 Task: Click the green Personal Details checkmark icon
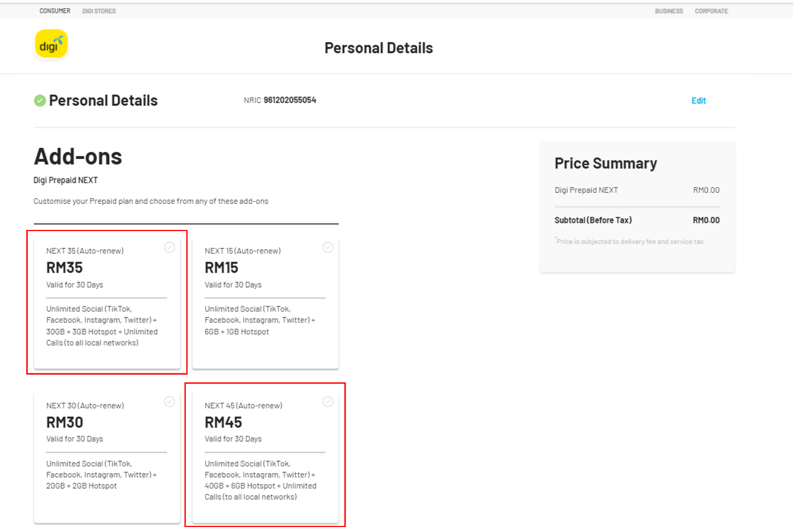point(39,100)
